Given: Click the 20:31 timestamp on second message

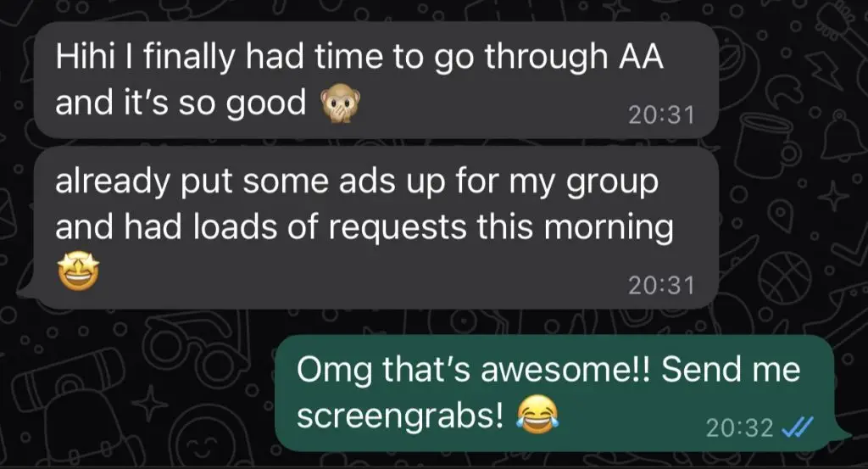Looking at the screenshot, I should click(661, 285).
